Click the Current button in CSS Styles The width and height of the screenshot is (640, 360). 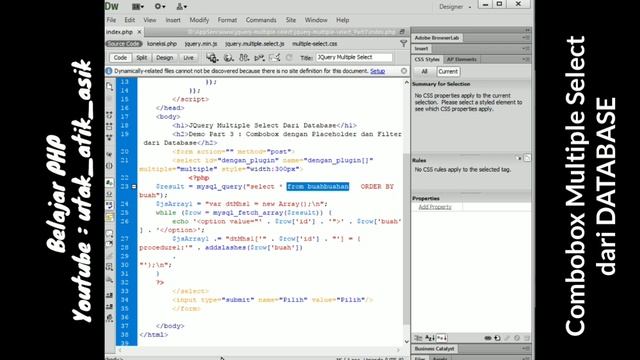tap(448, 71)
